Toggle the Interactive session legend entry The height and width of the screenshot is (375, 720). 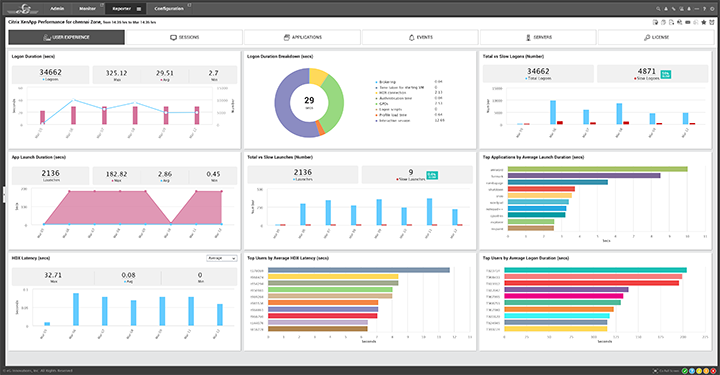click(393, 120)
